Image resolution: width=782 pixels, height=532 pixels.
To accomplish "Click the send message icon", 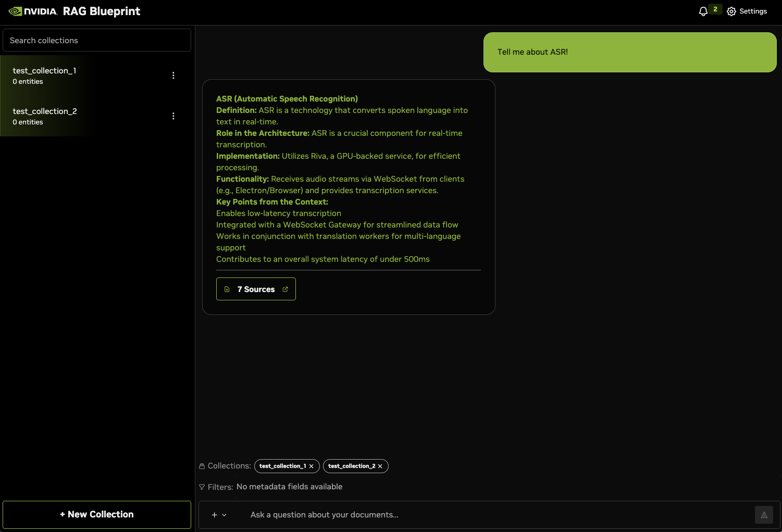I will 764,515.
